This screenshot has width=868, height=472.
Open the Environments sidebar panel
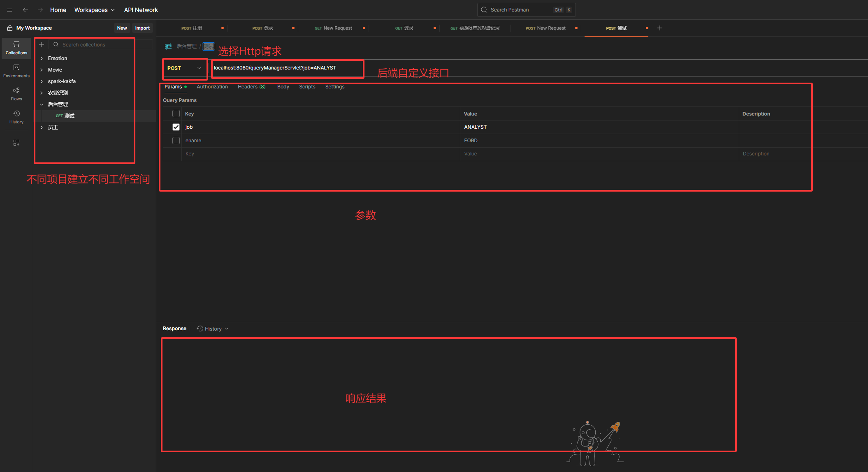click(16, 71)
